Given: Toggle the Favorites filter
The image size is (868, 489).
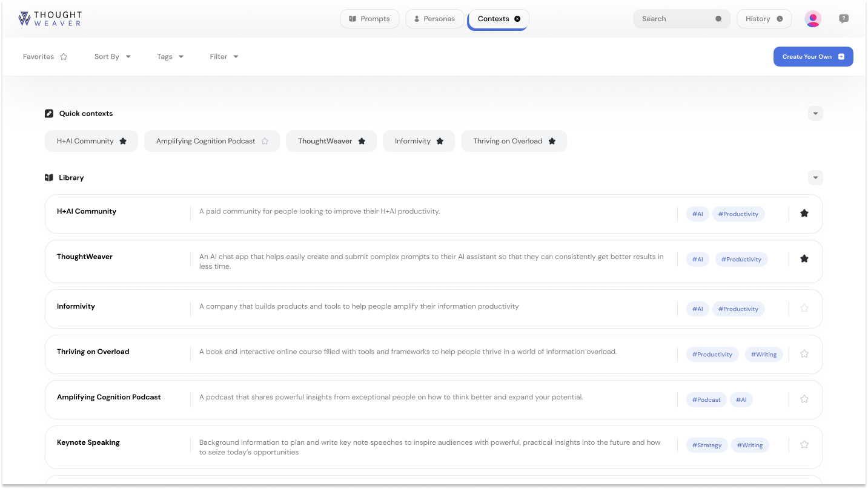Looking at the screenshot, I should 45,57.
